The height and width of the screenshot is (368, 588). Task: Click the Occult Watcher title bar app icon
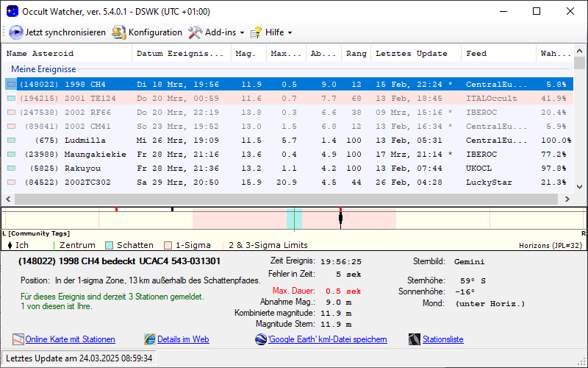[x=12, y=11]
